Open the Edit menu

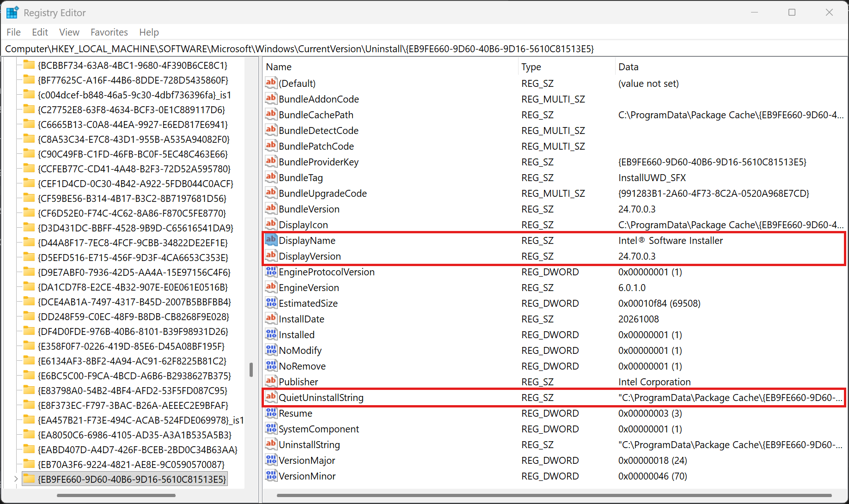[x=40, y=32]
